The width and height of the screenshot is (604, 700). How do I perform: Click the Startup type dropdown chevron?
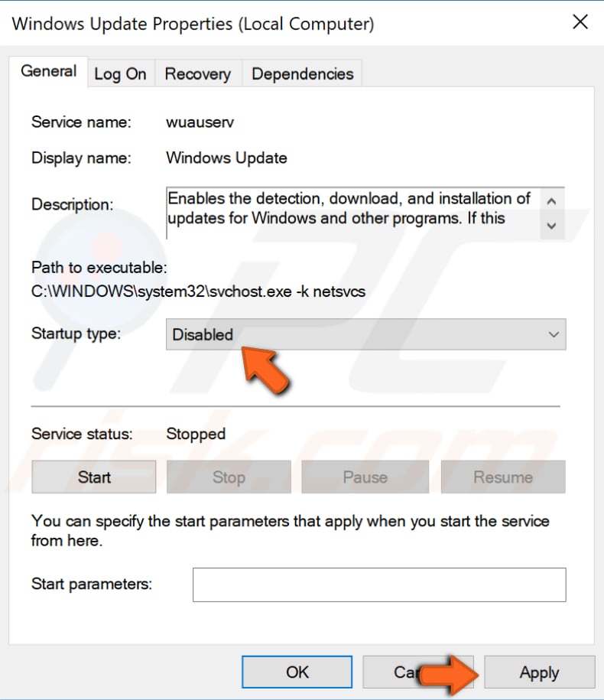554,334
